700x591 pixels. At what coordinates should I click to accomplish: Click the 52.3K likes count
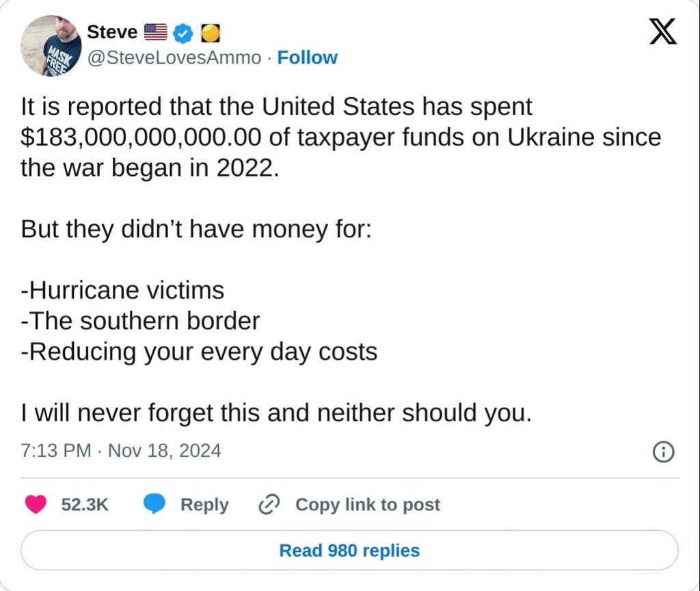click(x=85, y=505)
